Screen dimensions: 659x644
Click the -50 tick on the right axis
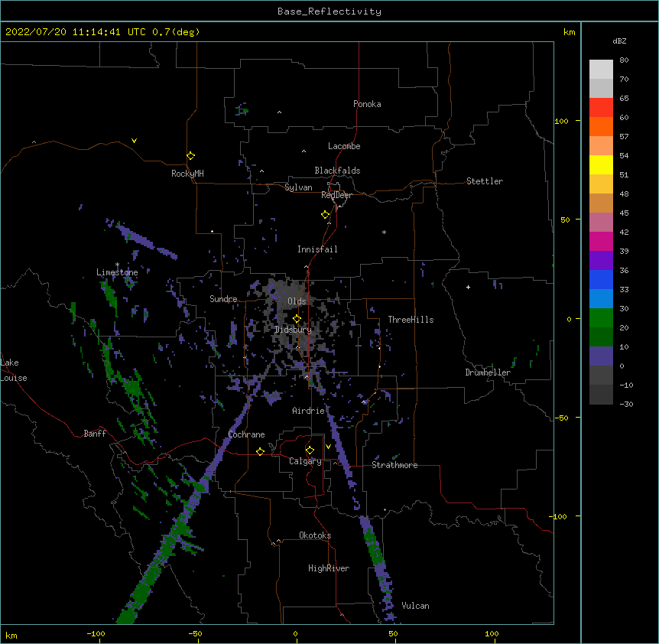[561, 418]
